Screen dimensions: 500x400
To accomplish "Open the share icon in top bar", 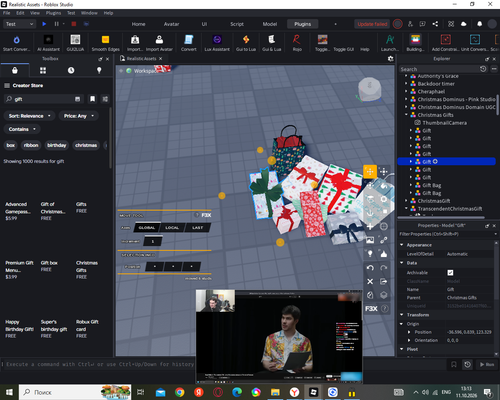I will [x=435, y=24].
